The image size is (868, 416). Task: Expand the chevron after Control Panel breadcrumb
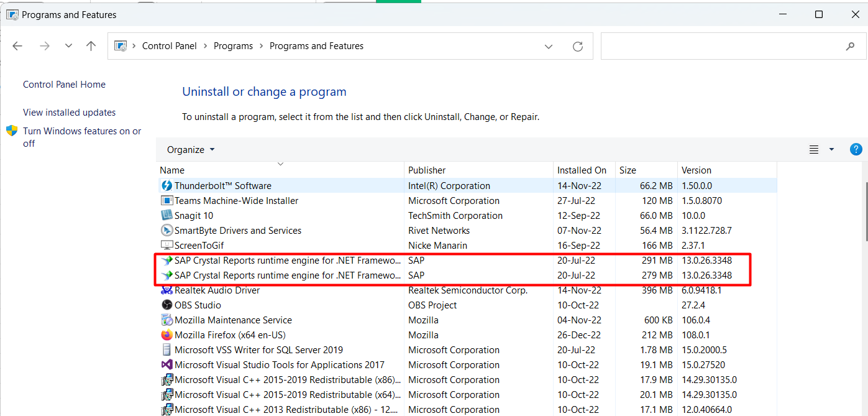coord(206,46)
